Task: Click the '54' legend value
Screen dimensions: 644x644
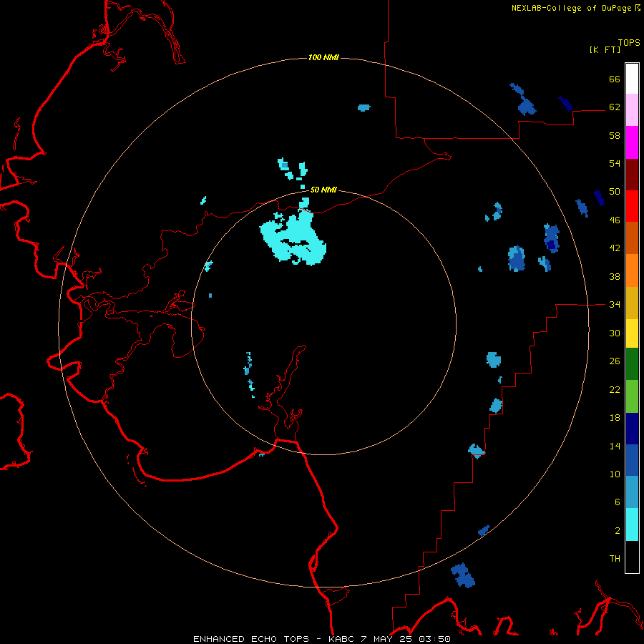Action: 615,163
